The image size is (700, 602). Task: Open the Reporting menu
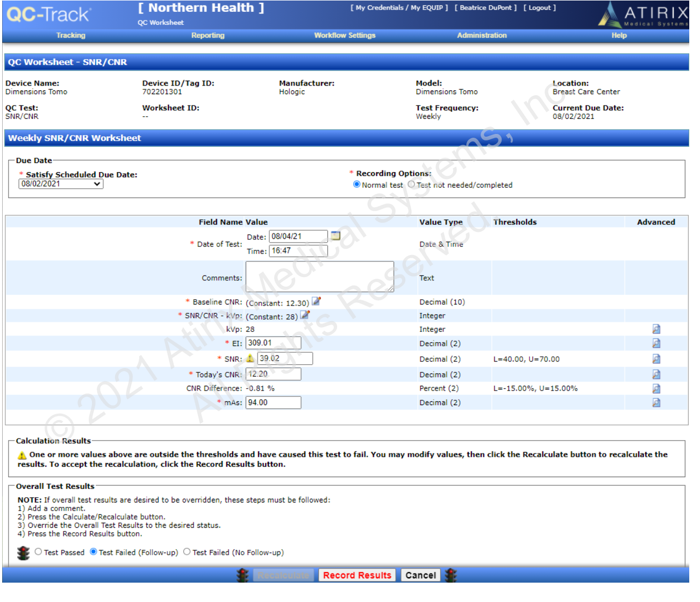click(x=208, y=36)
